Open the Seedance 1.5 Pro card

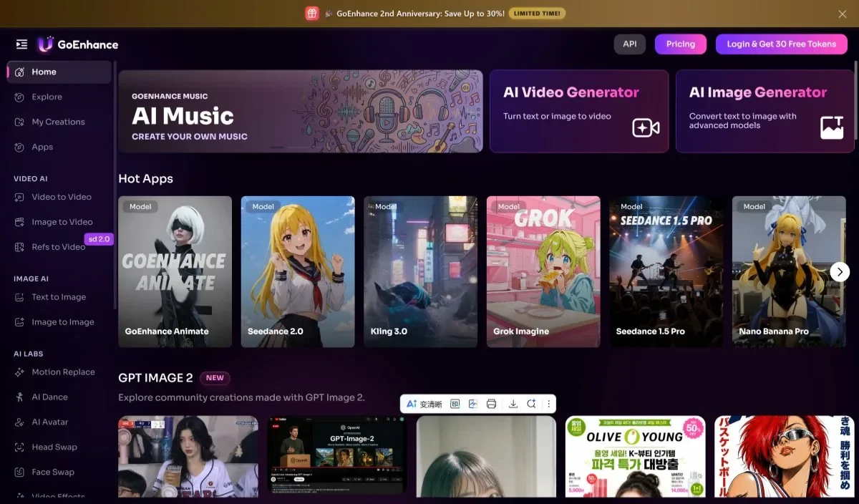click(x=666, y=272)
